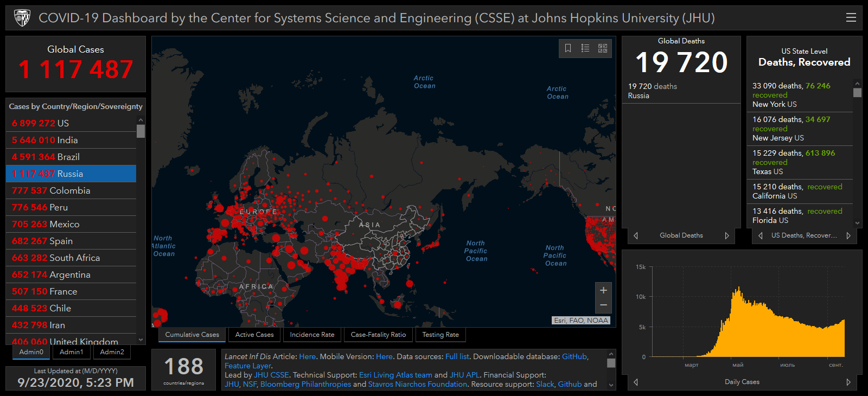Select the highlighted Russia row
Image resolution: width=868 pixels, height=396 pixels.
[x=71, y=174]
